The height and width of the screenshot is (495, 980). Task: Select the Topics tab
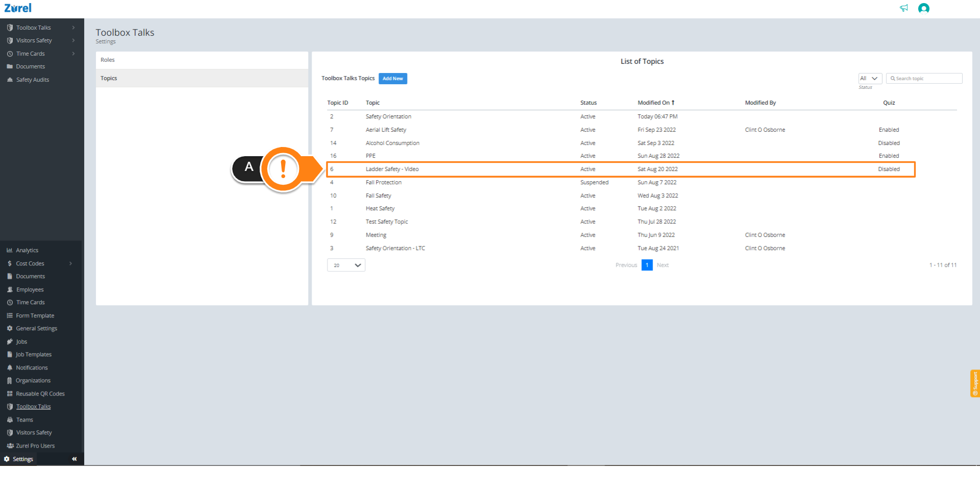point(109,78)
